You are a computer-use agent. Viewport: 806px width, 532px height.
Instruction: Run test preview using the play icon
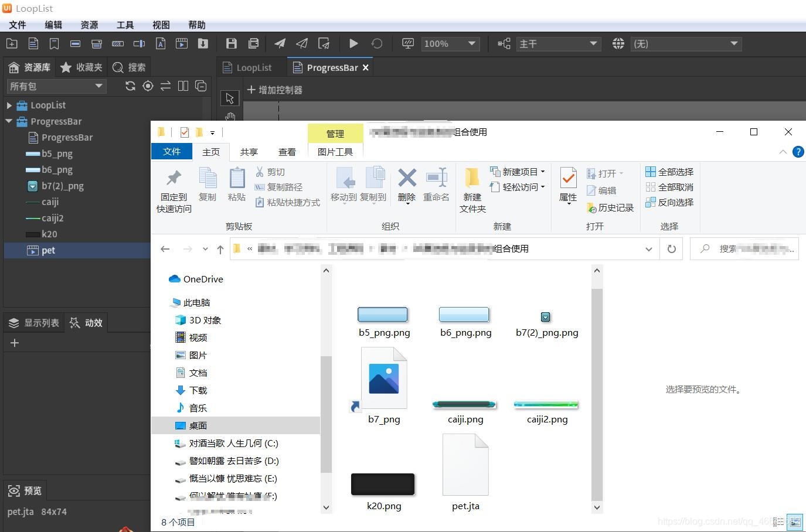click(353, 43)
